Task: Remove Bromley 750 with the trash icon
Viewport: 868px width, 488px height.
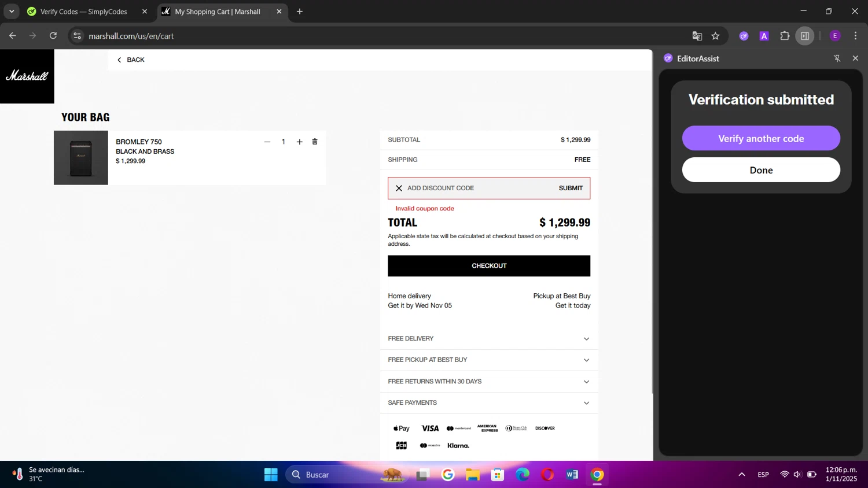Action: (315, 142)
